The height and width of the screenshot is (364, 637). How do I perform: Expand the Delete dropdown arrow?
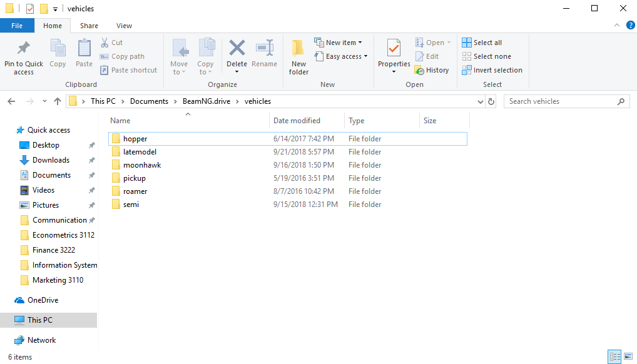coord(237,72)
